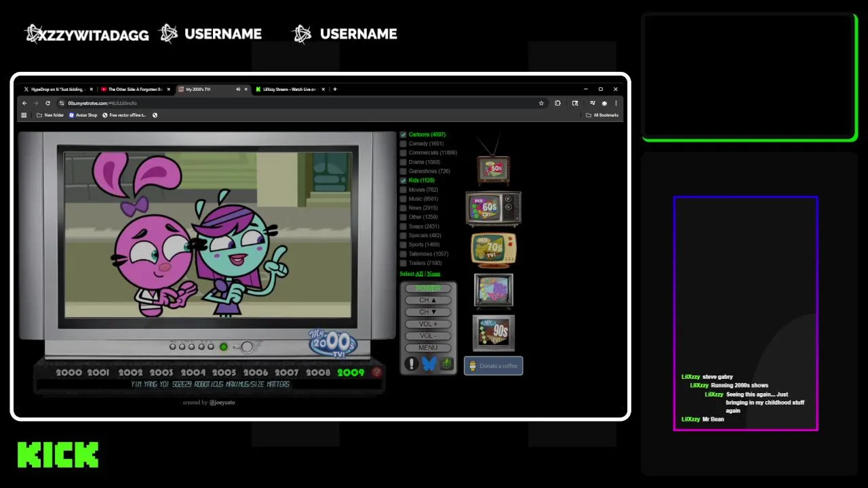Enable the Soaps category checkbox
Viewport: 868px width, 488px height.
coord(403,226)
